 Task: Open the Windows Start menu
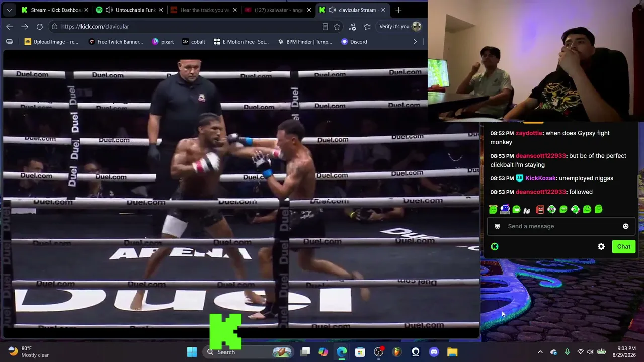(192, 352)
